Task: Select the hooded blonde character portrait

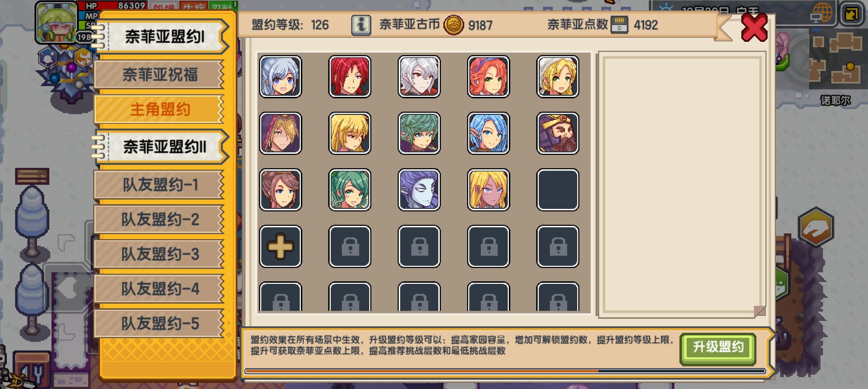Action: [280, 133]
